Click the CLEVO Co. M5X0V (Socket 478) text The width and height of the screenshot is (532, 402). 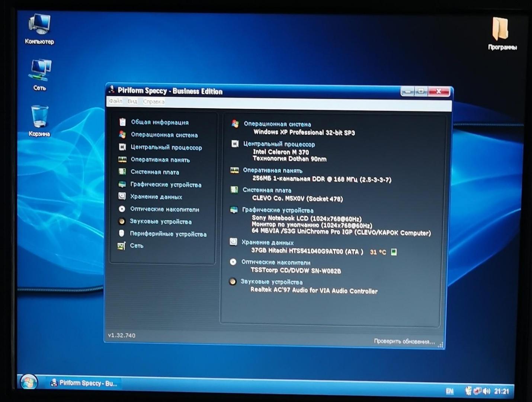click(297, 198)
